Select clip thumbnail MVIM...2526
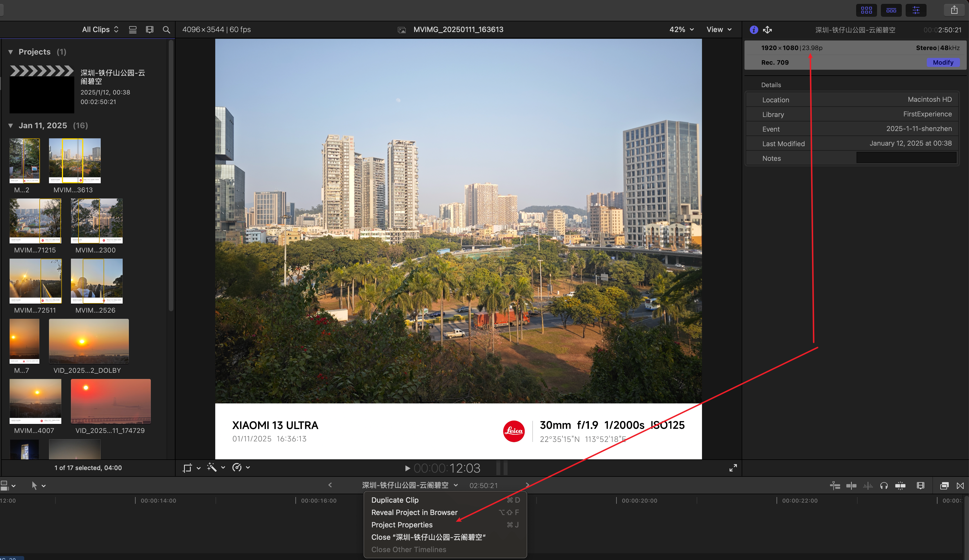The height and width of the screenshot is (560, 969). click(x=97, y=281)
